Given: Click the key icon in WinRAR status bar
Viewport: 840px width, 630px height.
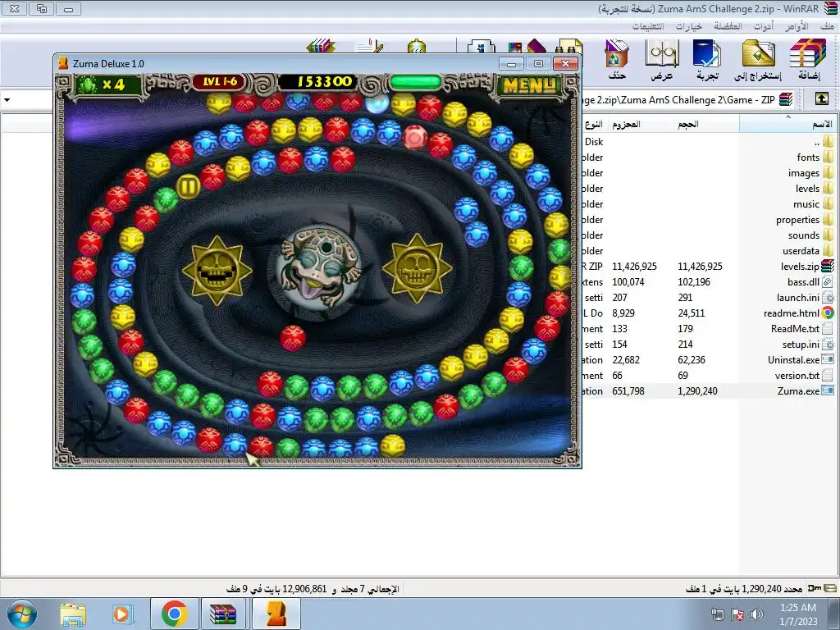Looking at the screenshot, I should 815,588.
